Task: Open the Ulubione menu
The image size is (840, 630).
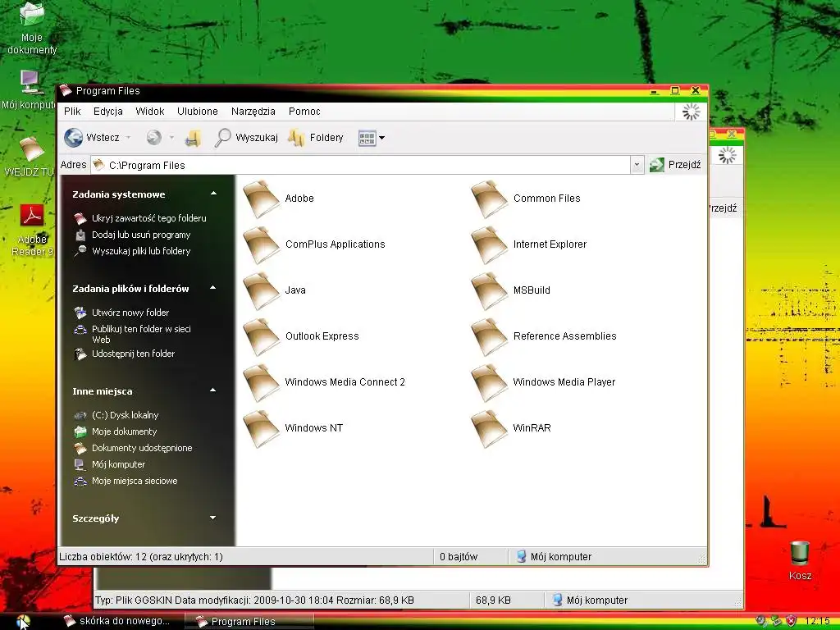Action: (x=198, y=112)
